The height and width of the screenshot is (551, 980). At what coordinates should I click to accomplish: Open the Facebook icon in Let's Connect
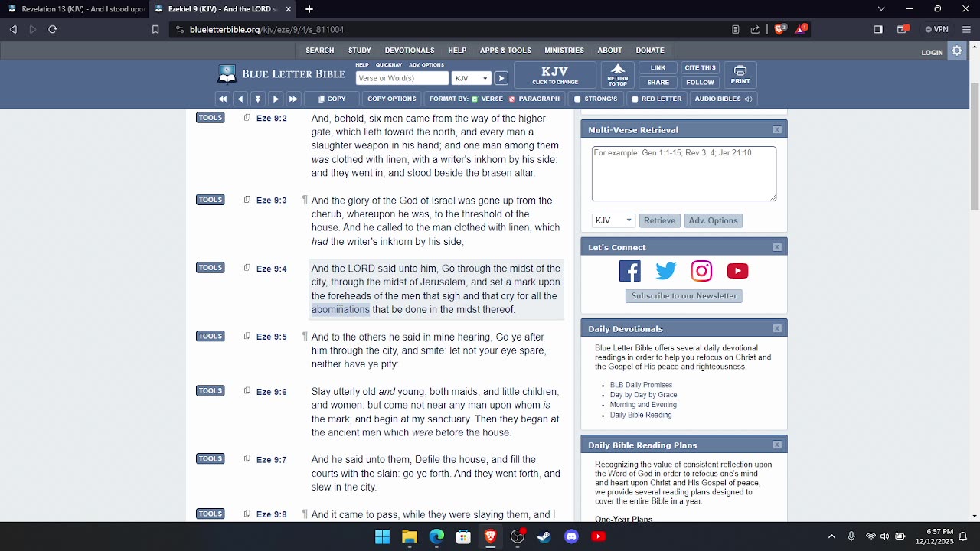point(630,271)
